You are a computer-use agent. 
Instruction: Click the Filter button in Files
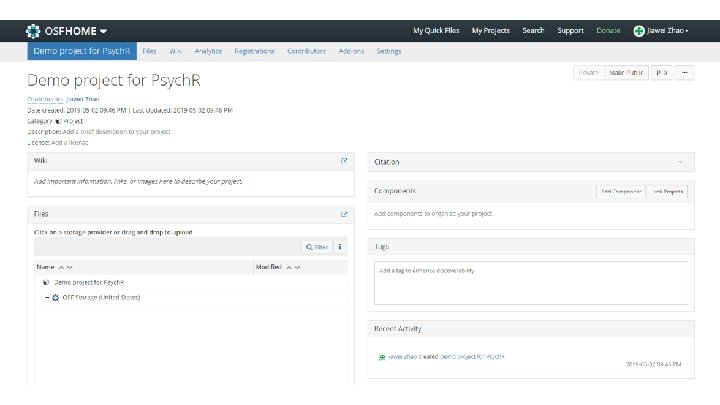click(317, 247)
